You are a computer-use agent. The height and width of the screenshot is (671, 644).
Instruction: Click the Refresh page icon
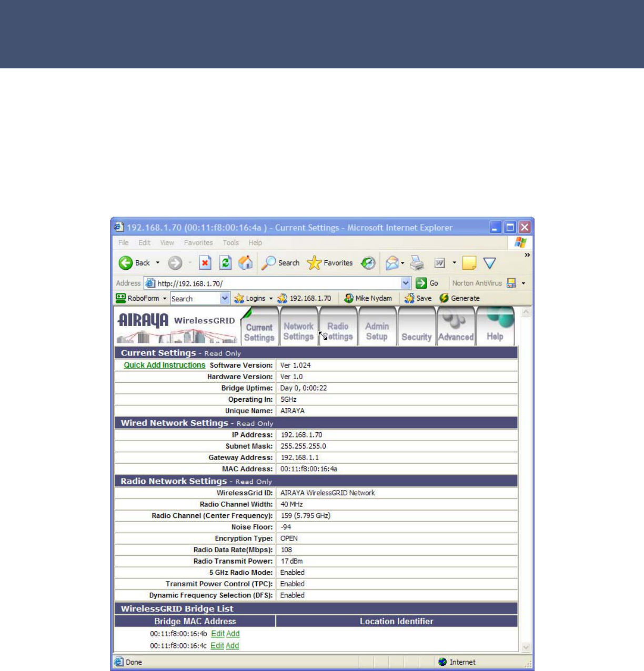tap(225, 263)
